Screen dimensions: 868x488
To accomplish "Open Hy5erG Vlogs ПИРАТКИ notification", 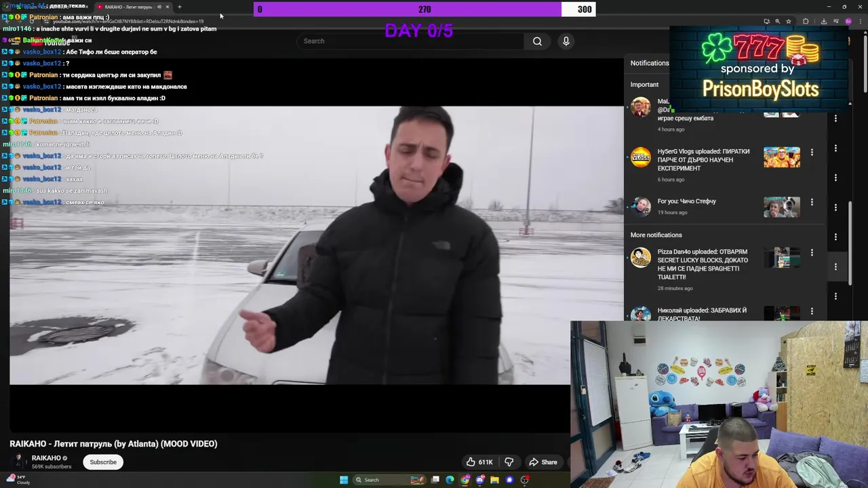I will (x=703, y=160).
